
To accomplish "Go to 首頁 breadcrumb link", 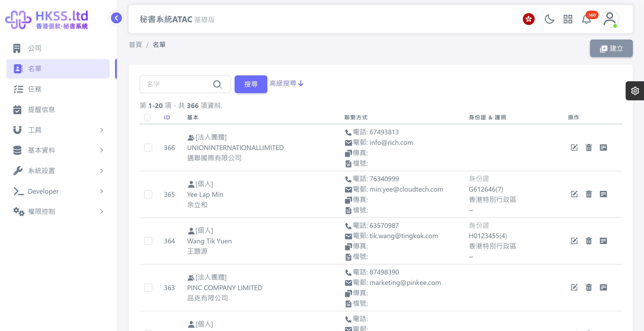I will tap(135, 45).
